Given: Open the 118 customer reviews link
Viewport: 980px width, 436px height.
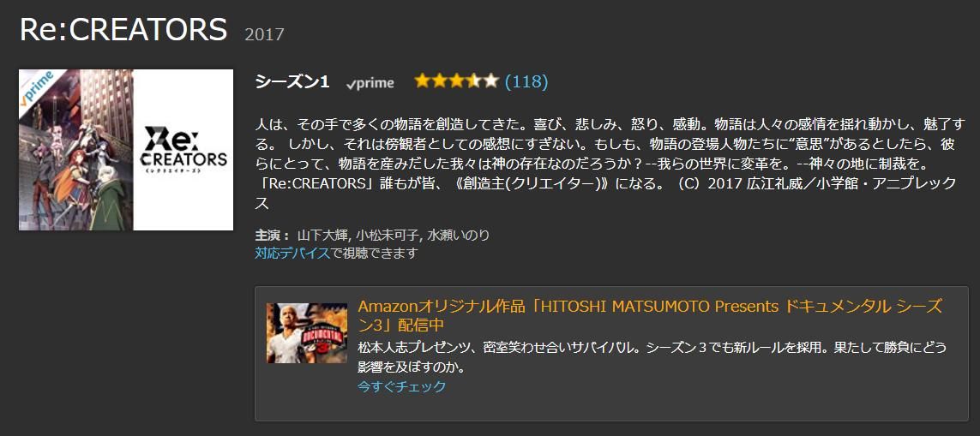Looking at the screenshot, I should coord(526,81).
